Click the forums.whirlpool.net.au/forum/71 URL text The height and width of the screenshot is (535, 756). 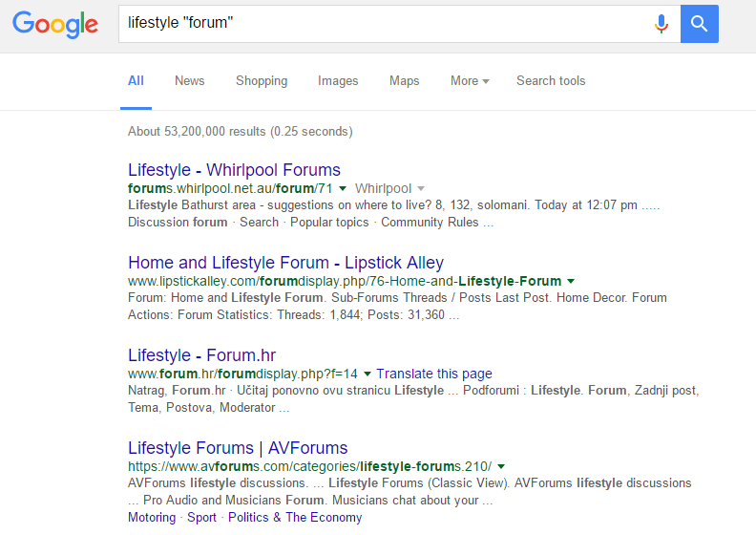point(230,188)
